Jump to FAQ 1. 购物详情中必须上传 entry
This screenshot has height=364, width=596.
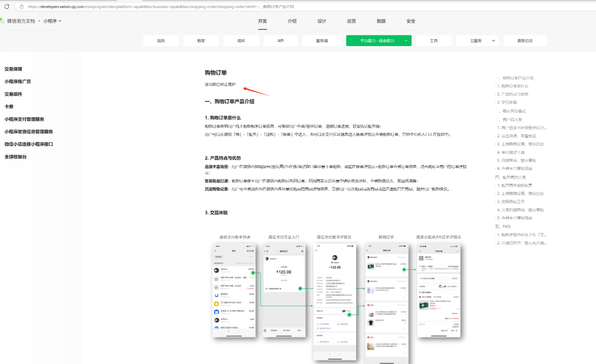click(x=521, y=235)
